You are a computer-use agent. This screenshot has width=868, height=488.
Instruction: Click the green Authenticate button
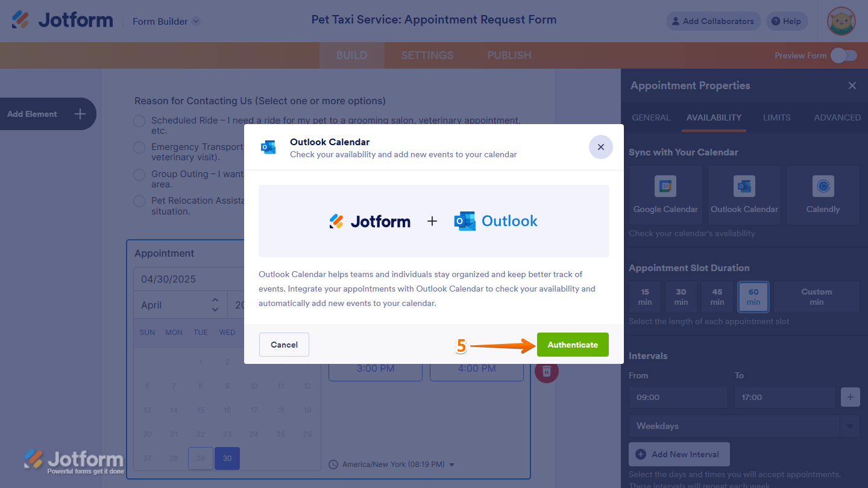coord(573,345)
